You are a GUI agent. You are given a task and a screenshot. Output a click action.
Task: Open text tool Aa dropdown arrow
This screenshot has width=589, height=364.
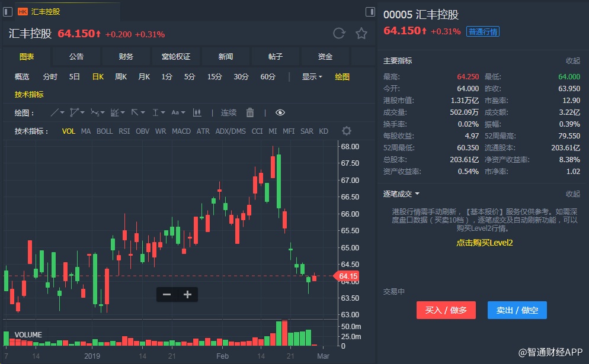183,112
